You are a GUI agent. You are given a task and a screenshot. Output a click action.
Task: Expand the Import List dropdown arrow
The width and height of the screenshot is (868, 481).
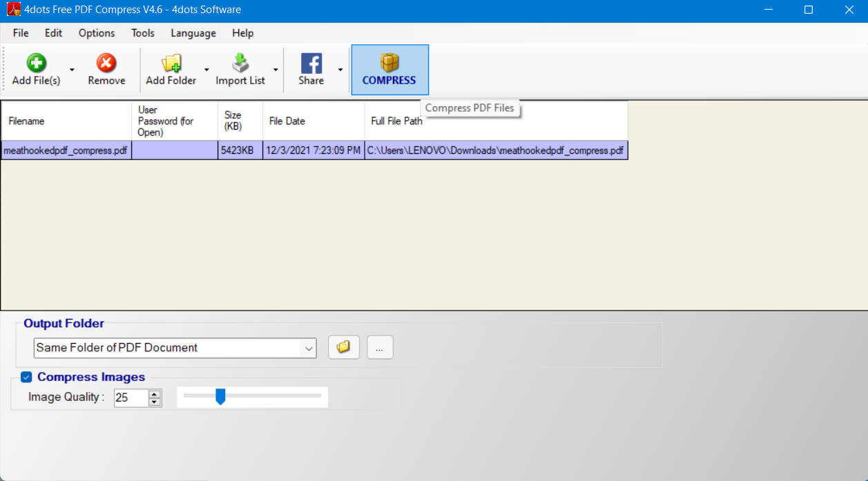click(276, 70)
